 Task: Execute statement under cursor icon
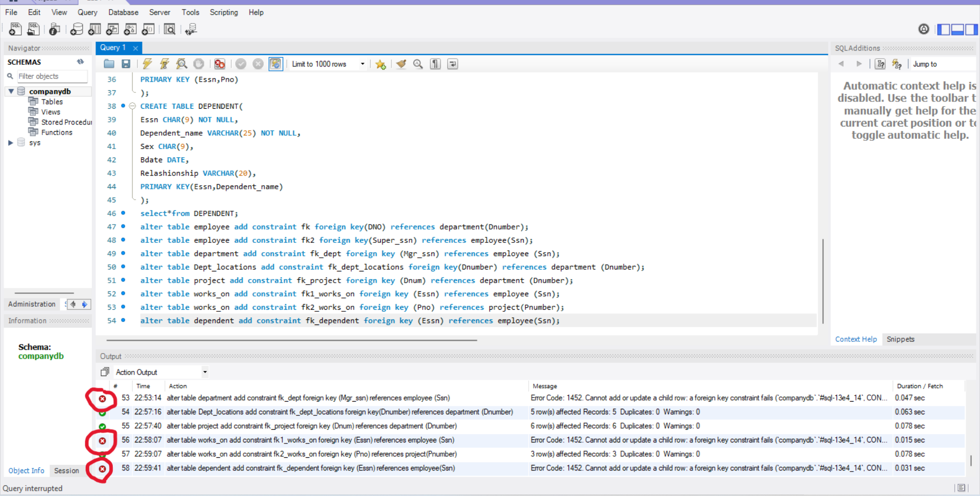tap(164, 64)
